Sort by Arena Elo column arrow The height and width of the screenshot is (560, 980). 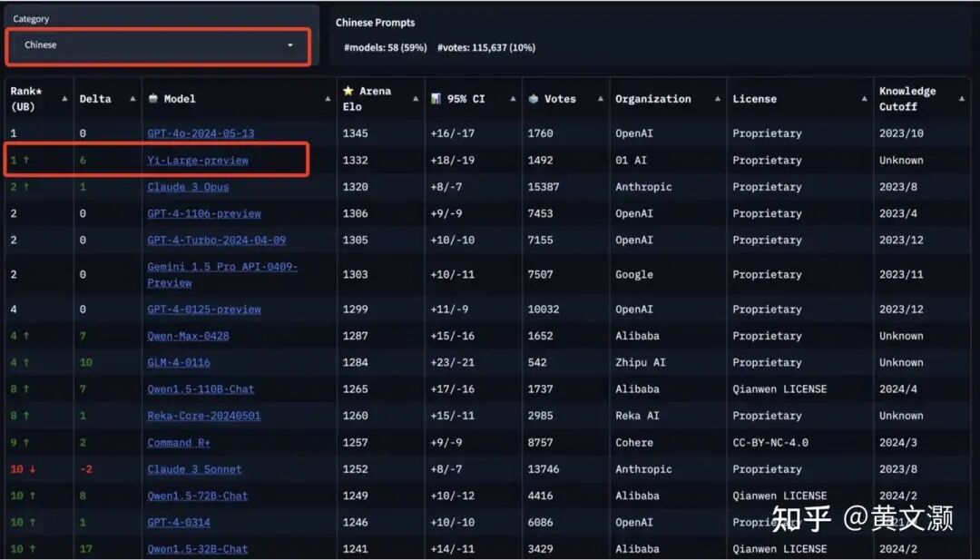pyautogui.click(x=416, y=99)
